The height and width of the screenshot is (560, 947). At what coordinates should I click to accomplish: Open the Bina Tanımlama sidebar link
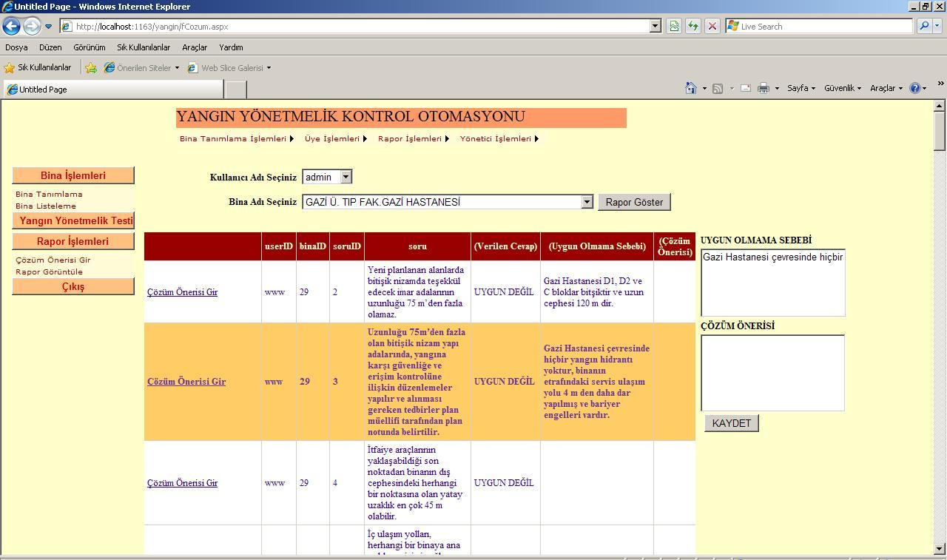tap(49, 194)
